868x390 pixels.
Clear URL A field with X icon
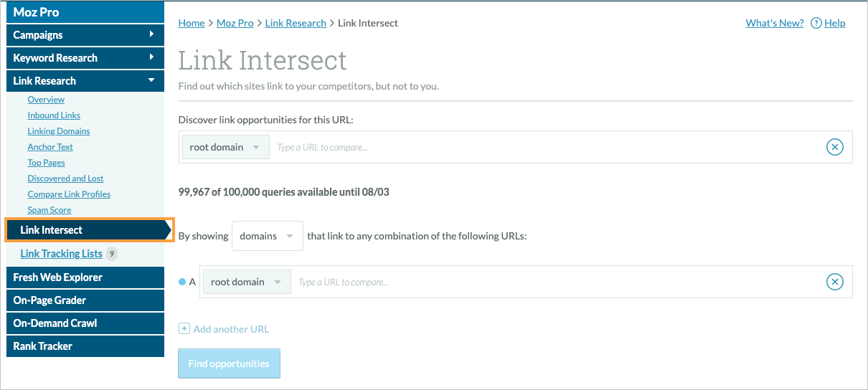point(834,282)
